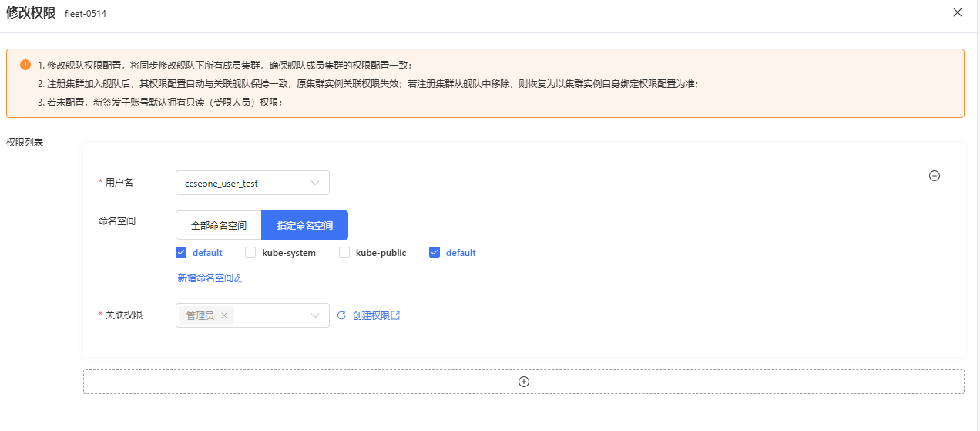Click the first notice line about 修改舰队权限配置
Viewport: 980px width, 431px height.
(x=225, y=65)
